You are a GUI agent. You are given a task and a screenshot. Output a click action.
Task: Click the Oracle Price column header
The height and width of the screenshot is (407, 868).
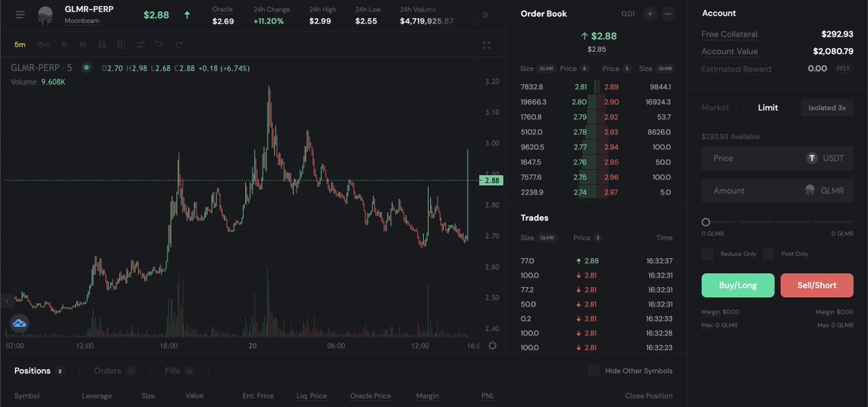[370, 396]
